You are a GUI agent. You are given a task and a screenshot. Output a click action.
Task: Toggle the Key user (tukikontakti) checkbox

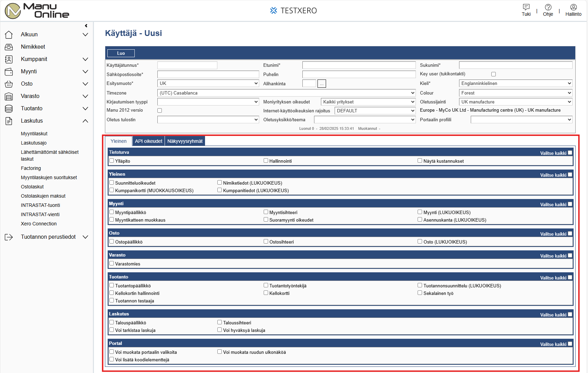(x=493, y=74)
